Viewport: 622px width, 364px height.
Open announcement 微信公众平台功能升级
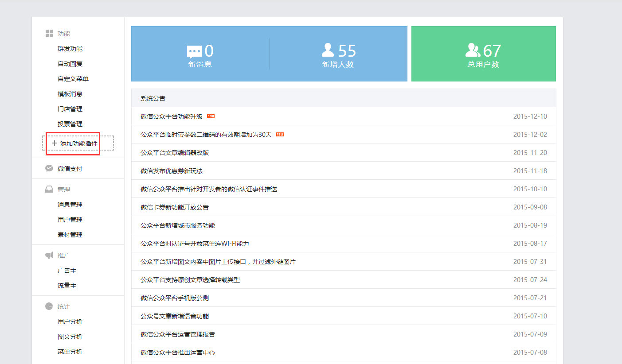(172, 116)
